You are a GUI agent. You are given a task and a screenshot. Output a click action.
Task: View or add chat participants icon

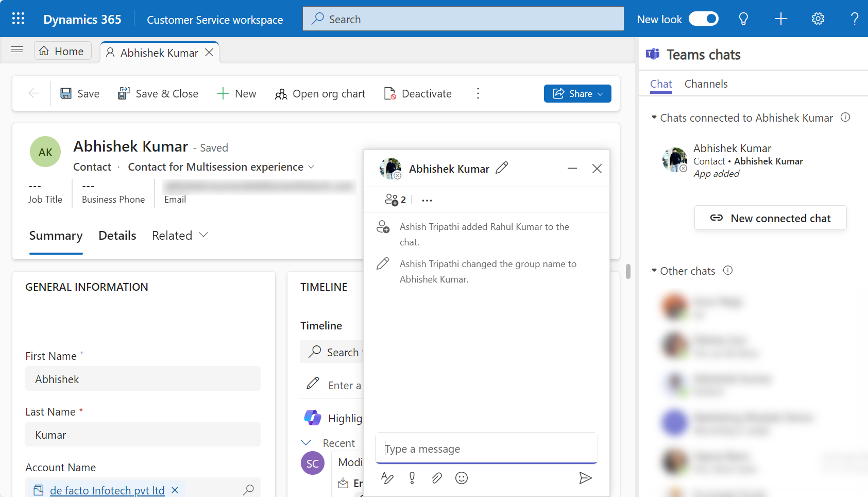tap(395, 200)
